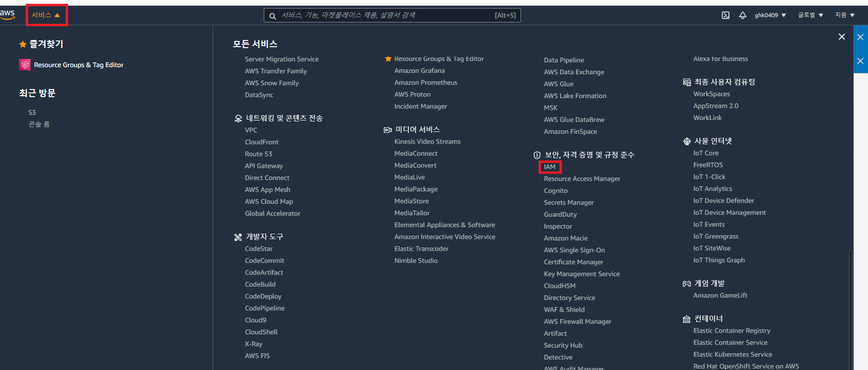Open CloudFront service
868x370 pixels.
coord(262,142)
